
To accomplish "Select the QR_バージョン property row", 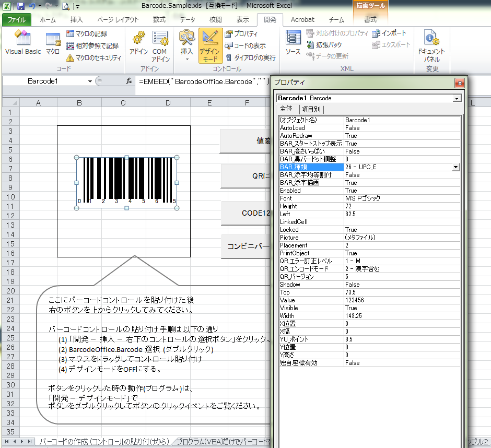I will pos(369,277).
